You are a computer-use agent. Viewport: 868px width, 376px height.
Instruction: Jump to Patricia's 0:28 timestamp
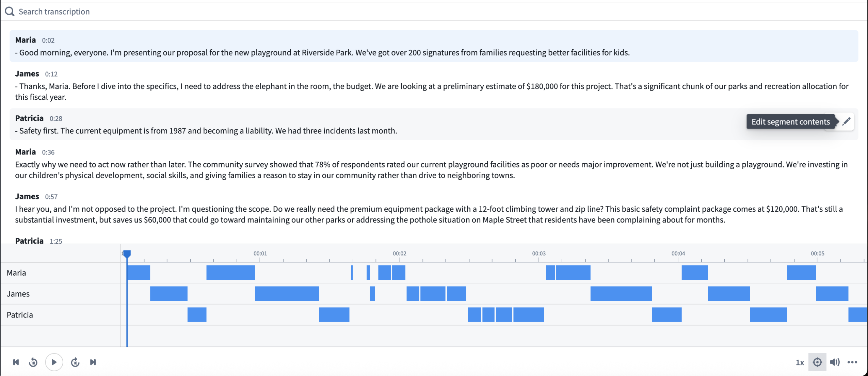(56, 118)
